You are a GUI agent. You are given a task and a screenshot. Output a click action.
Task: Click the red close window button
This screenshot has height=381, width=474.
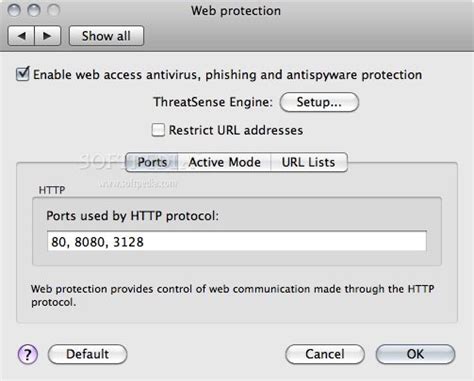(x=14, y=10)
